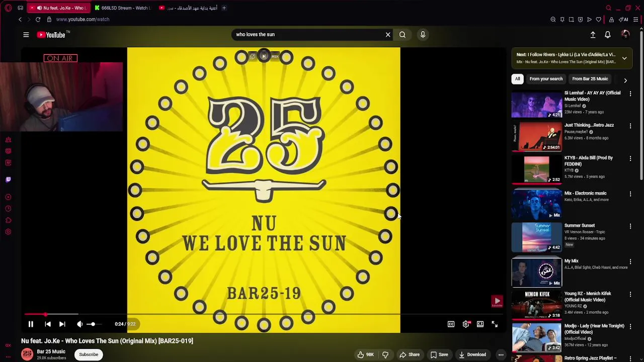
Task: Open options for Modjo Lady video
Action: (x=630, y=326)
